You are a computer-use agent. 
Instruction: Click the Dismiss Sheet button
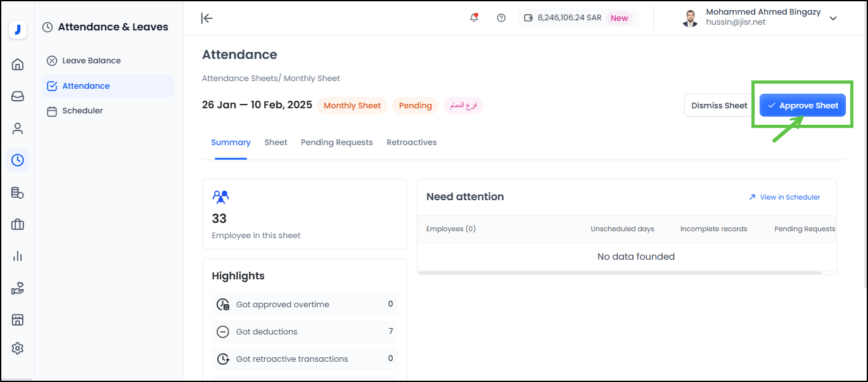pos(719,106)
